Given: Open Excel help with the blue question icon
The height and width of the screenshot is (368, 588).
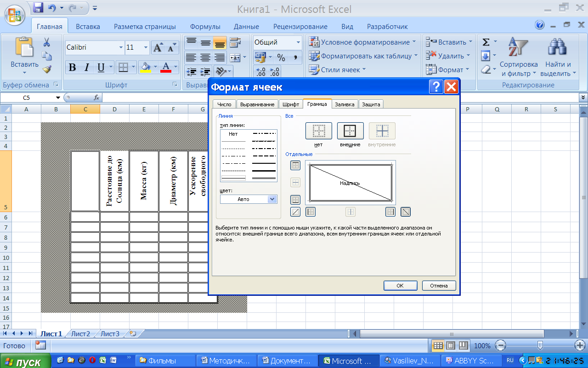Looking at the screenshot, I should click(x=540, y=25).
